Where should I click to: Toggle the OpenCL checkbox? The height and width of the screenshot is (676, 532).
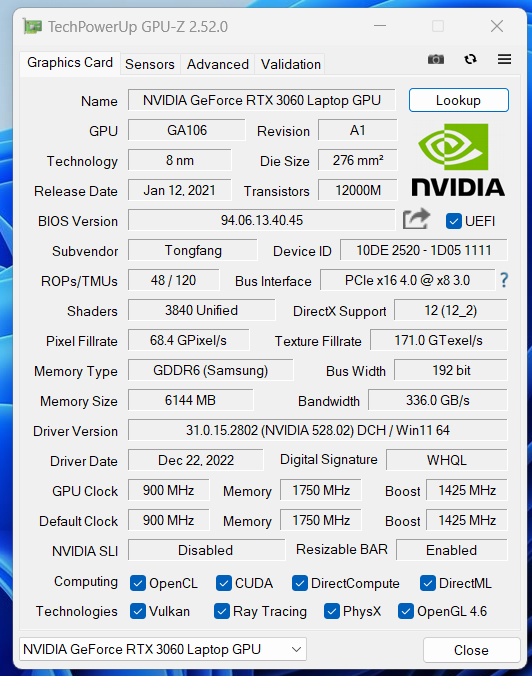pos(138,583)
